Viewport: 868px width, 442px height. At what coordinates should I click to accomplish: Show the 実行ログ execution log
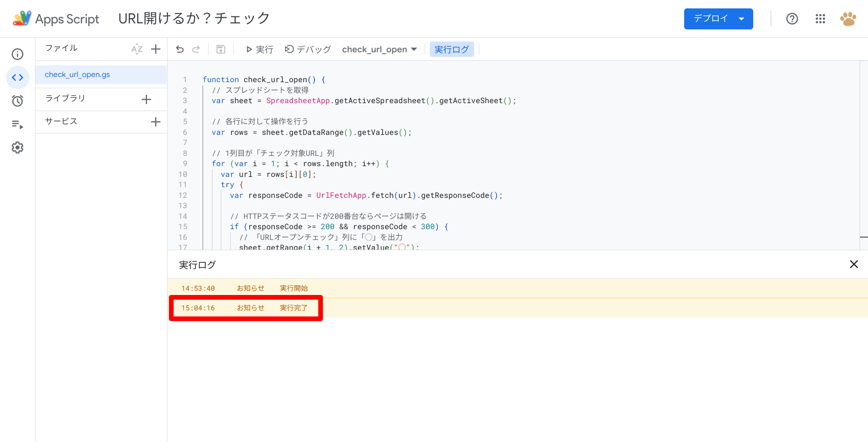pos(451,49)
